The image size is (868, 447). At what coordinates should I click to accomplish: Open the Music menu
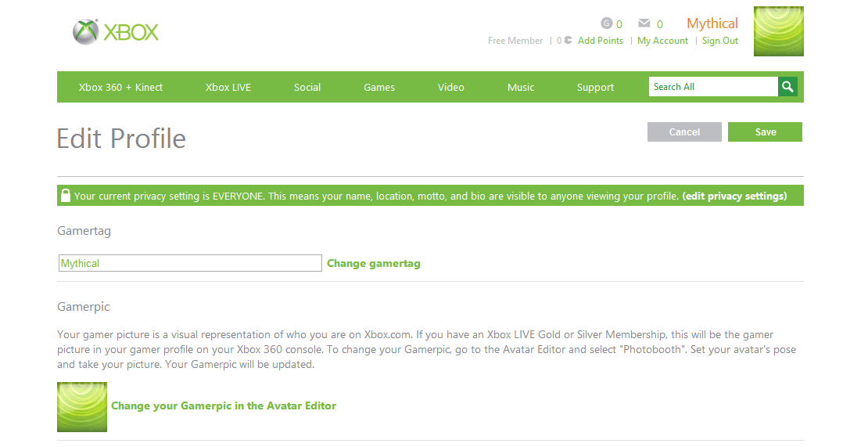point(521,87)
